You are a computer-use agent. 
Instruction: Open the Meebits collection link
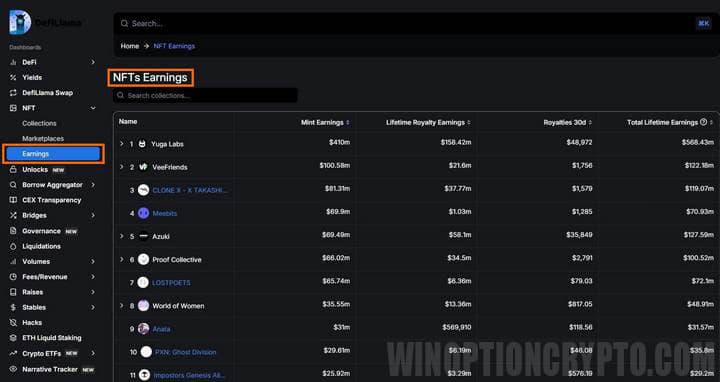(165, 213)
